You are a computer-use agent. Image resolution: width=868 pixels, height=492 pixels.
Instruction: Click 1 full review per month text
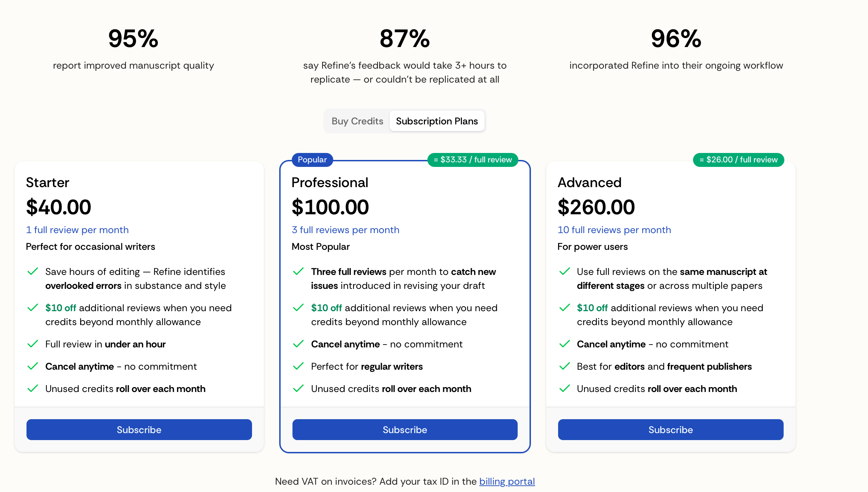[77, 230]
